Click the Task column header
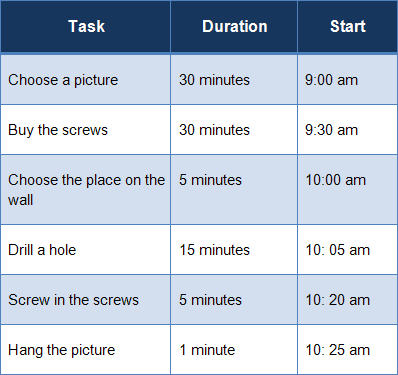Screen dimensions: 398x375 pyautogui.click(x=86, y=26)
